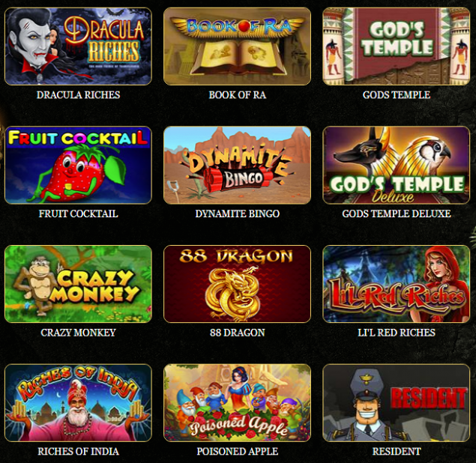Viewport: 476px width, 463px height.
Task: Launch the Crazy Monkey game thumbnail
Action: 78,284
